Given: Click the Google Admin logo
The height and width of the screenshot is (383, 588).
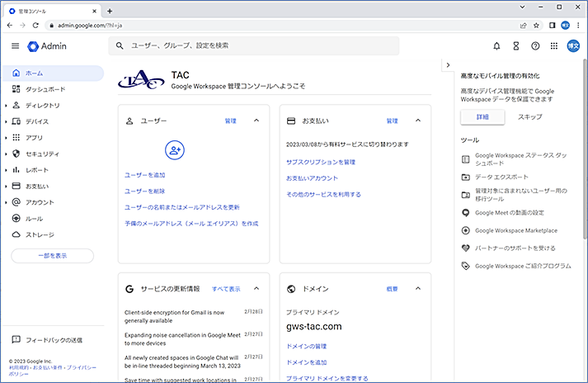Looking at the screenshot, I should (47, 46).
